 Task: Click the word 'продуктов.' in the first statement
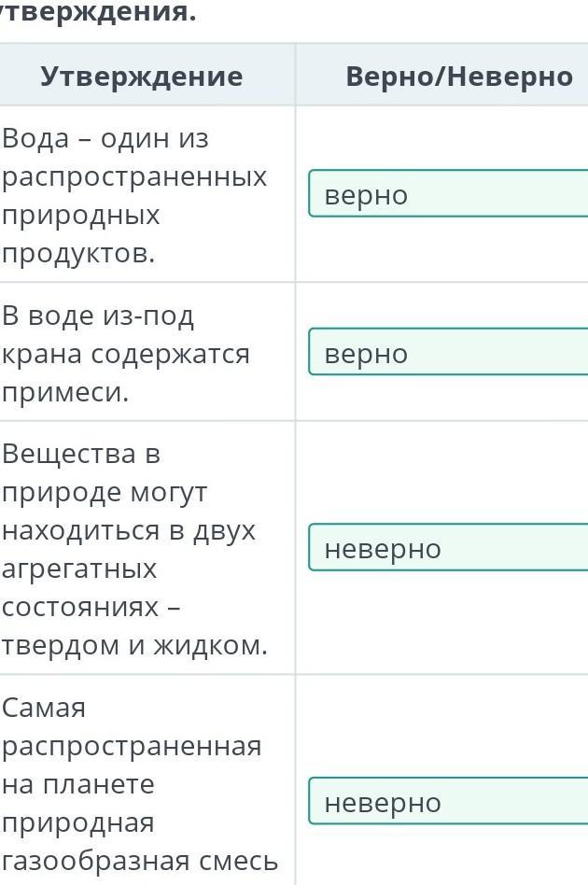pos(77,254)
